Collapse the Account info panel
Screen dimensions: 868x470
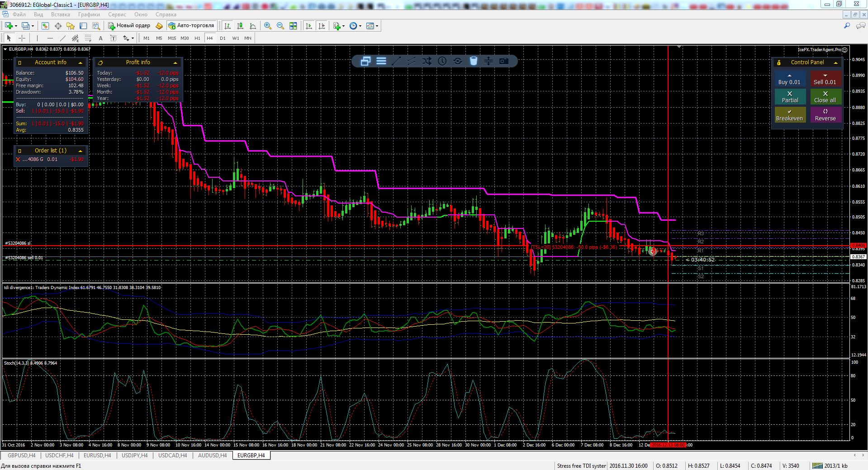coord(81,62)
